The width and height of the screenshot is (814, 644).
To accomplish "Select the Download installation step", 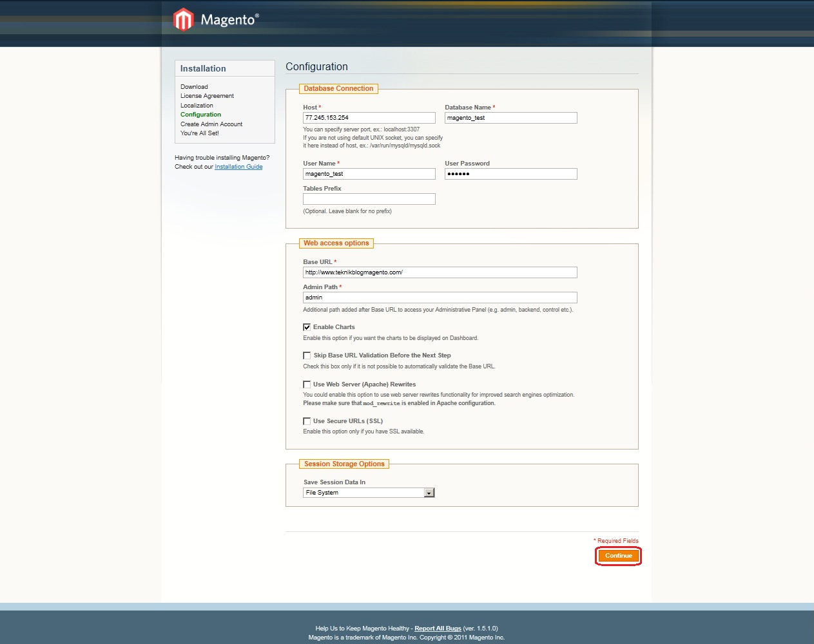I will tap(194, 87).
